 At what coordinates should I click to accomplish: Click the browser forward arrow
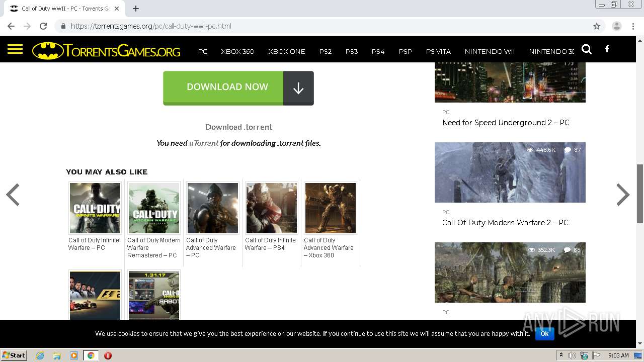coord(27,26)
